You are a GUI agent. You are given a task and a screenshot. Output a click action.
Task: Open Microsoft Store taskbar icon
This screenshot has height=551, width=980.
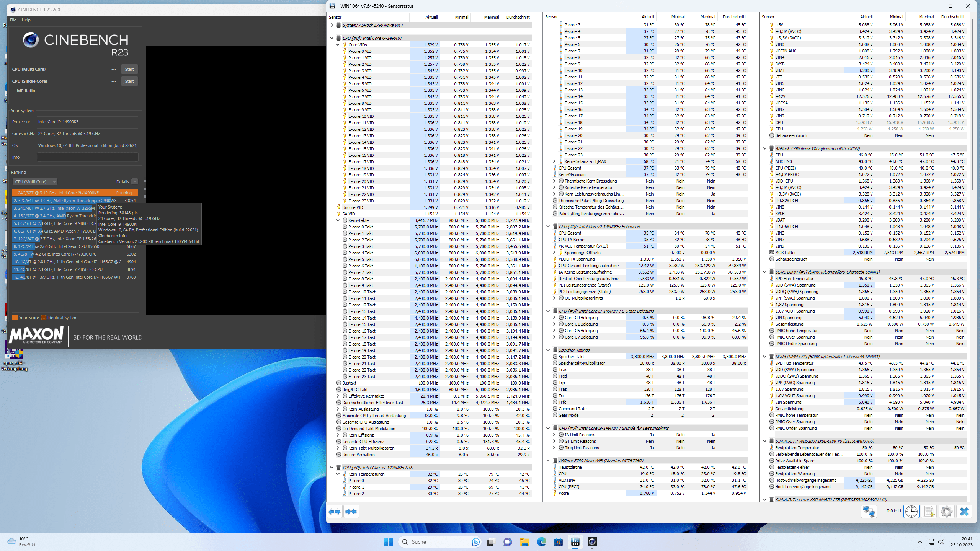pyautogui.click(x=558, y=542)
